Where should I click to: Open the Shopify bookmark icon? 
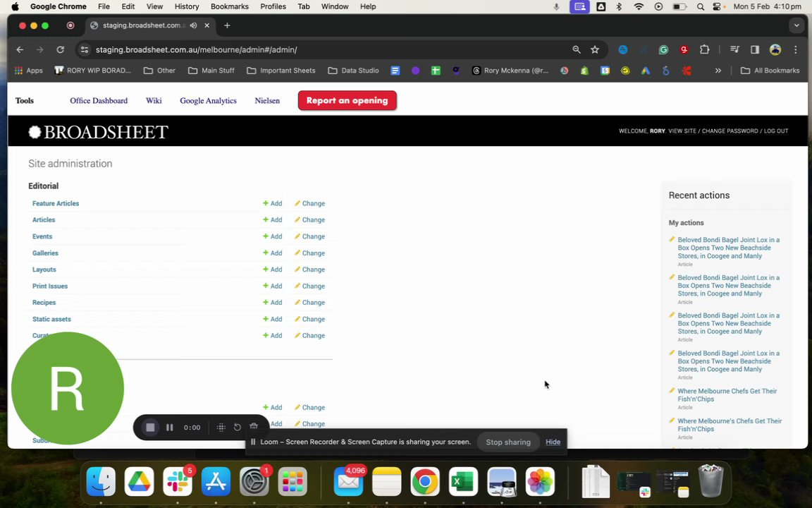(x=584, y=71)
